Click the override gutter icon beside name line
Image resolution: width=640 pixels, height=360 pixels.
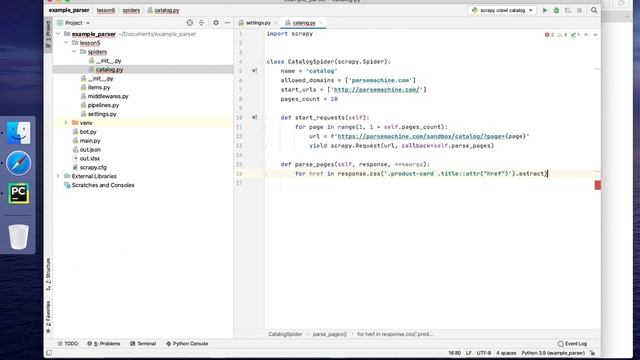pos(254,71)
